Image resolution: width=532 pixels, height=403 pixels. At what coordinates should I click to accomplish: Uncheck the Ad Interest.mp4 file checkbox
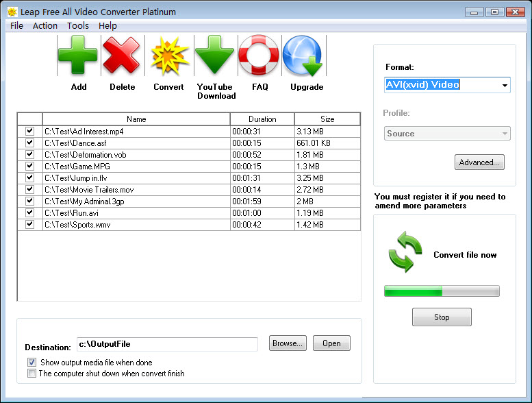[x=30, y=131]
